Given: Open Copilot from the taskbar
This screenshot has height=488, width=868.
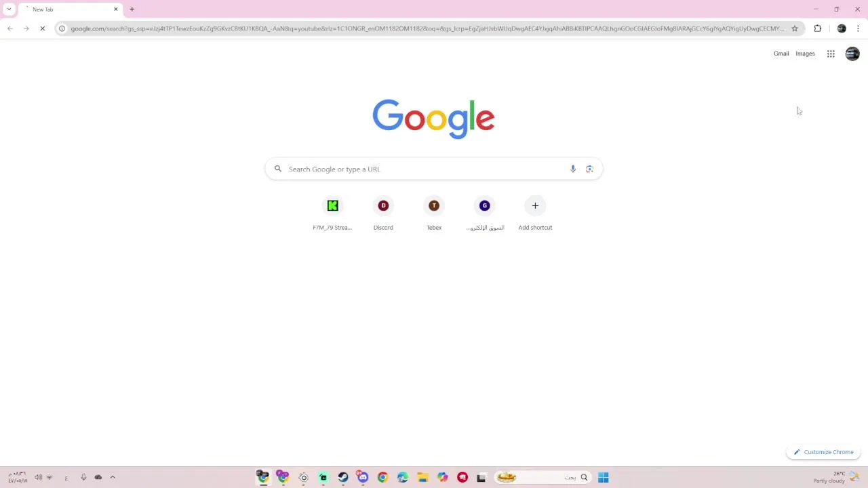Looking at the screenshot, I should 443,477.
